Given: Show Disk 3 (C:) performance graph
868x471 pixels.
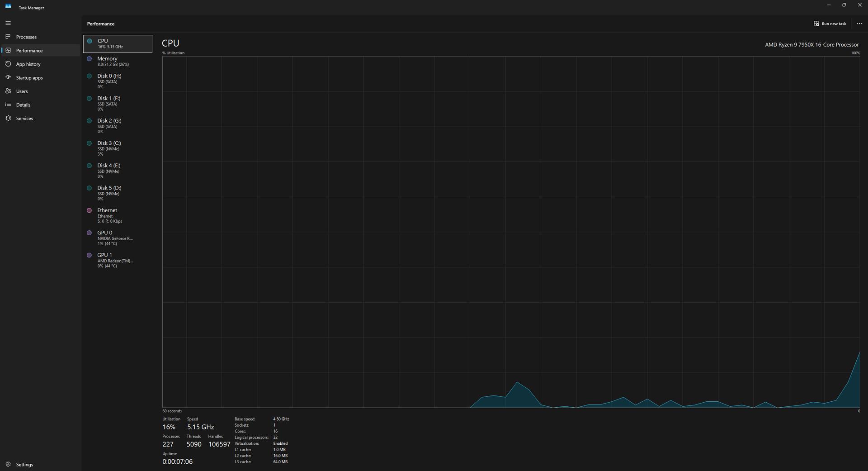Looking at the screenshot, I should 117,148.
